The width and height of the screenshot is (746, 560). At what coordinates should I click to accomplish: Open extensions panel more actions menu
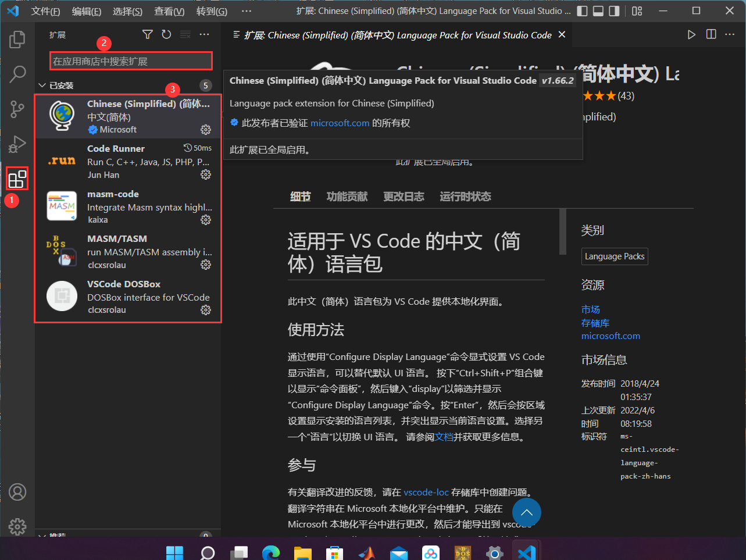pyautogui.click(x=204, y=35)
